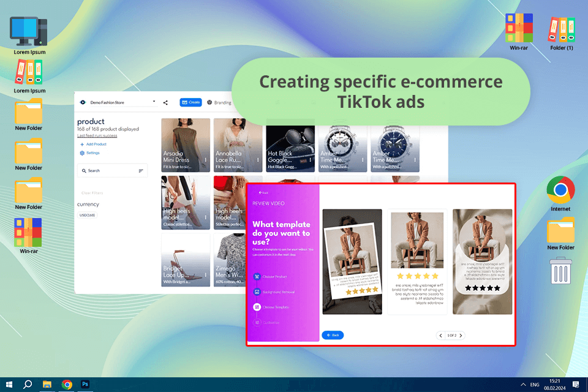Click the taskbar search magnifier
The height and width of the screenshot is (392, 588).
click(28, 385)
